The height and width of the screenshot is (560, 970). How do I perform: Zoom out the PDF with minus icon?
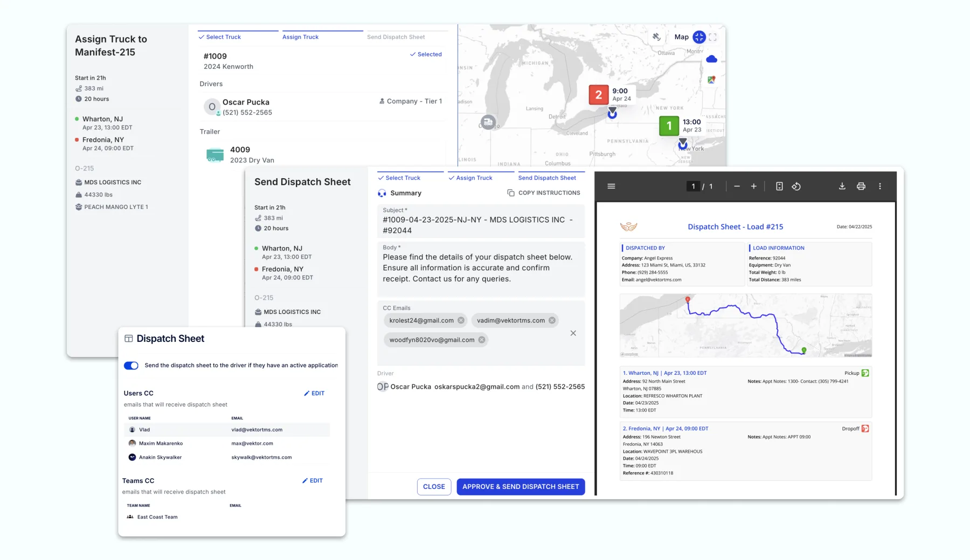[x=737, y=186]
